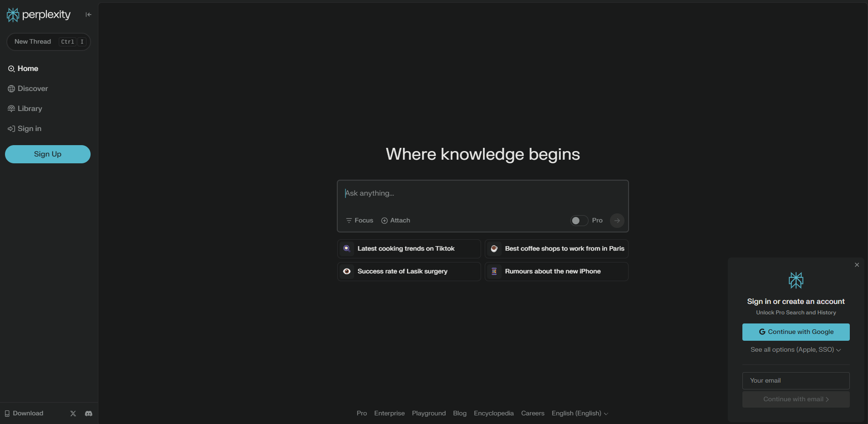Image resolution: width=868 pixels, height=424 pixels.
Task: Start a New Thread
Action: (49, 41)
